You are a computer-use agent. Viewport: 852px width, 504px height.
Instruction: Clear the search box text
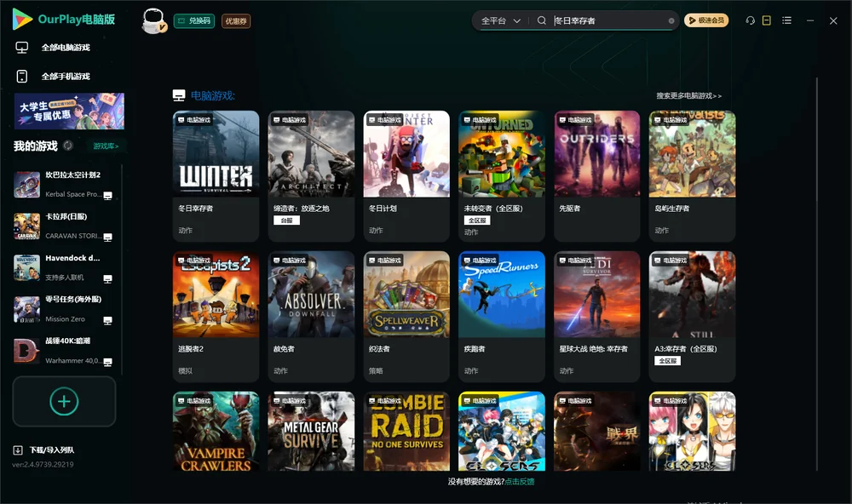[x=671, y=21]
